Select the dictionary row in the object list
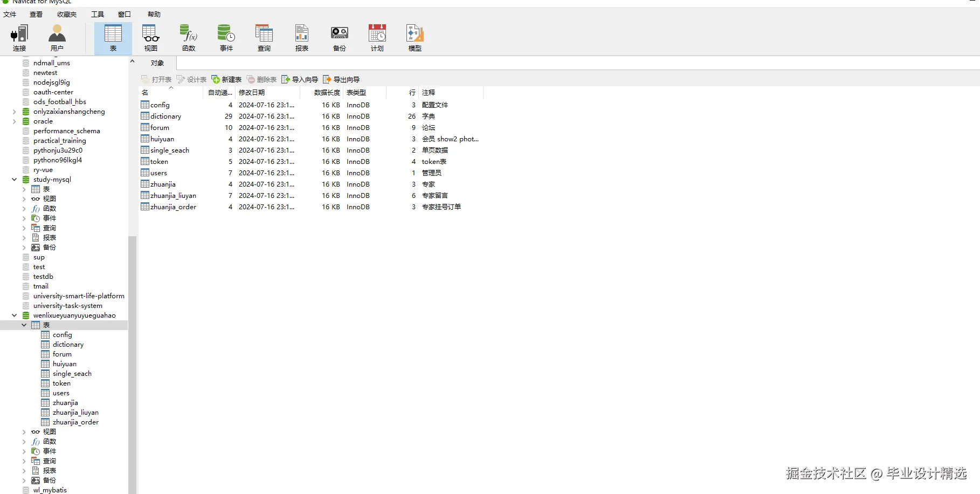 pyautogui.click(x=310, y=116)
